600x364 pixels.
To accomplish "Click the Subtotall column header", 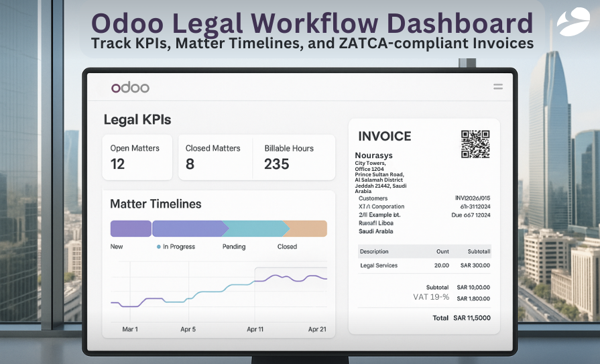I will (x=479, y=251).
